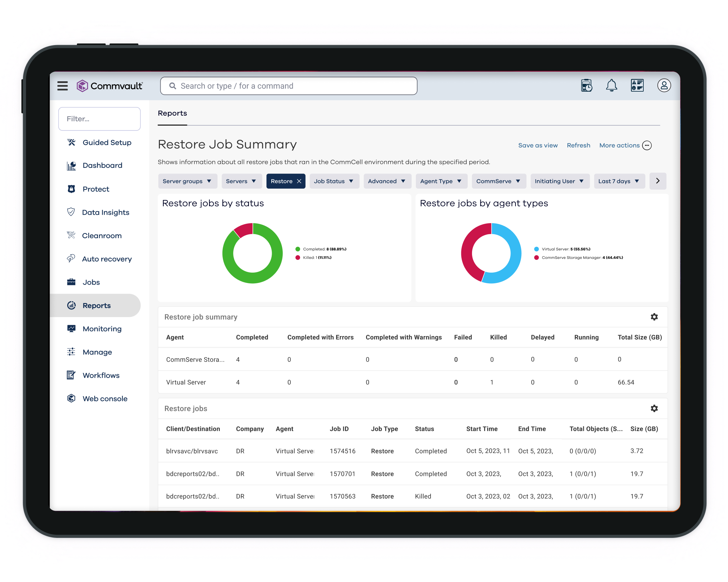Viewport: 728px width, 582px height.
Task: Open the user profile icon
Action: pyautogui.click(x=664, y=85)
